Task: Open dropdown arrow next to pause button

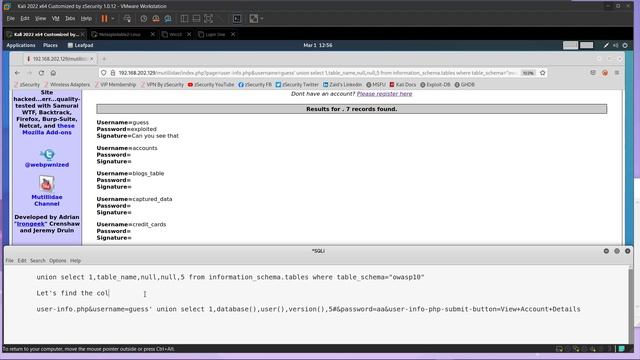Action: click(113, 18)
